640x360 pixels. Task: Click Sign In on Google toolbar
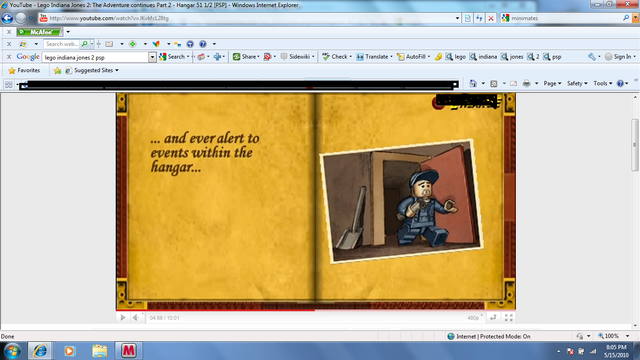pos(618,57)
